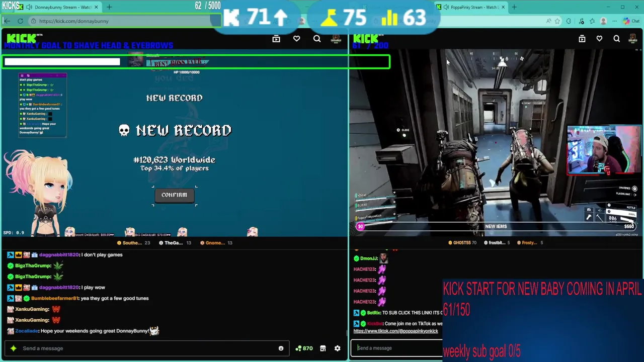Open search in left Kick header
Screen dimensions: 644x362
317,39
